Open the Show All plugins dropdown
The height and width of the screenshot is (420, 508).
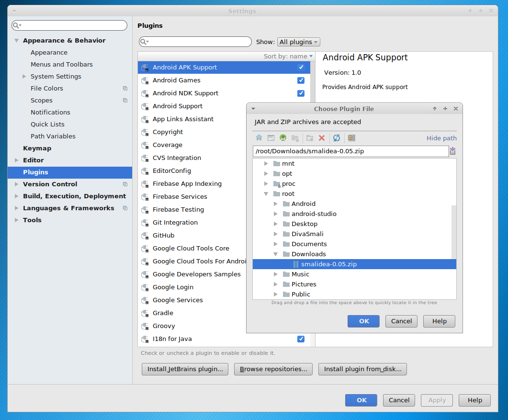pos(299,42)
